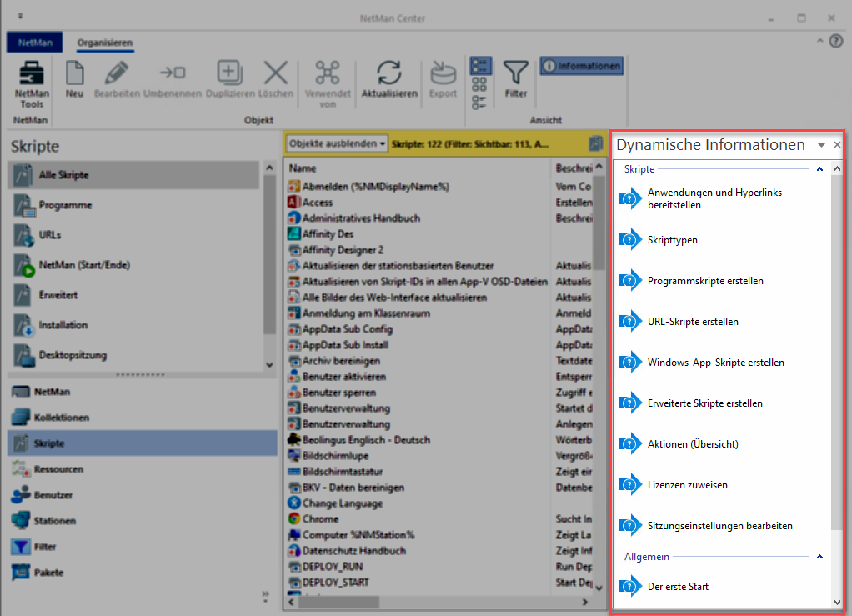Collapse the Skripte section in info panel

pos(819,169)
